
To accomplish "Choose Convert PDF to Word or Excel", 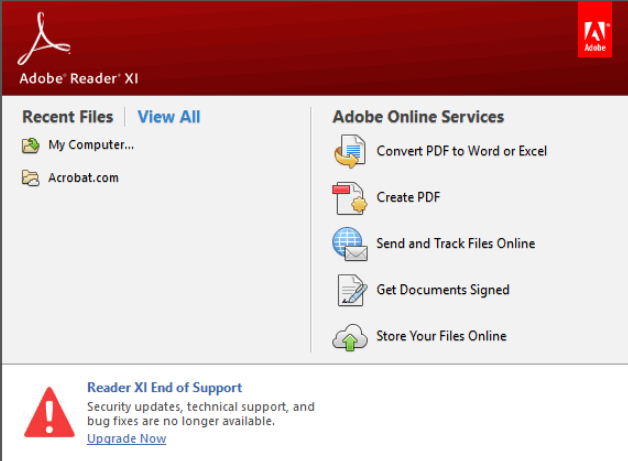I will (461, 151).
